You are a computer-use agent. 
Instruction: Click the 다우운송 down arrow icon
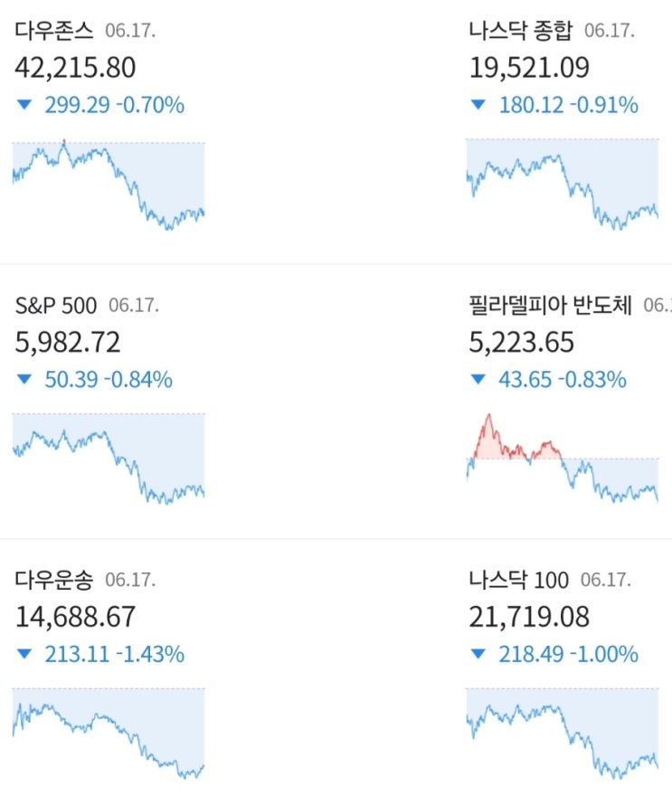click(24, 654)
